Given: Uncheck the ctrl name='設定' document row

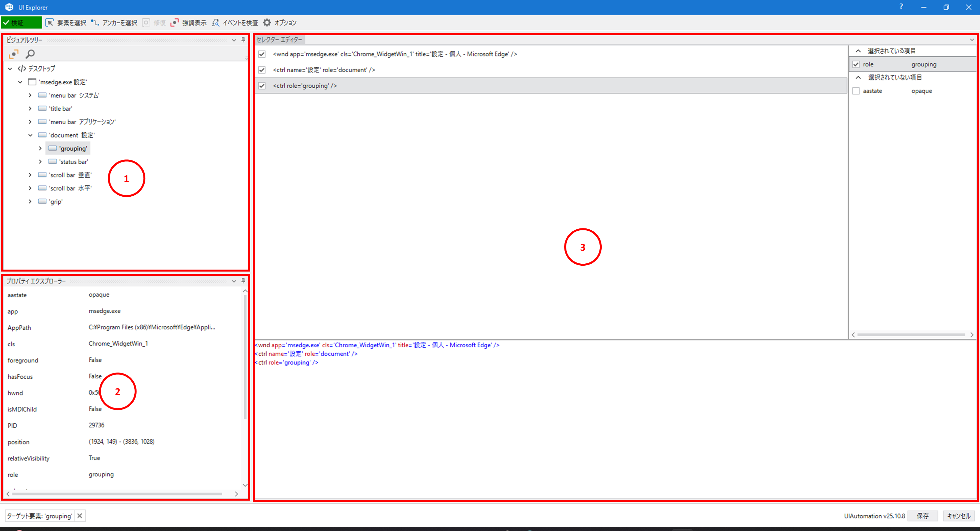Looking at the screenshot, I should pos(262,70).
